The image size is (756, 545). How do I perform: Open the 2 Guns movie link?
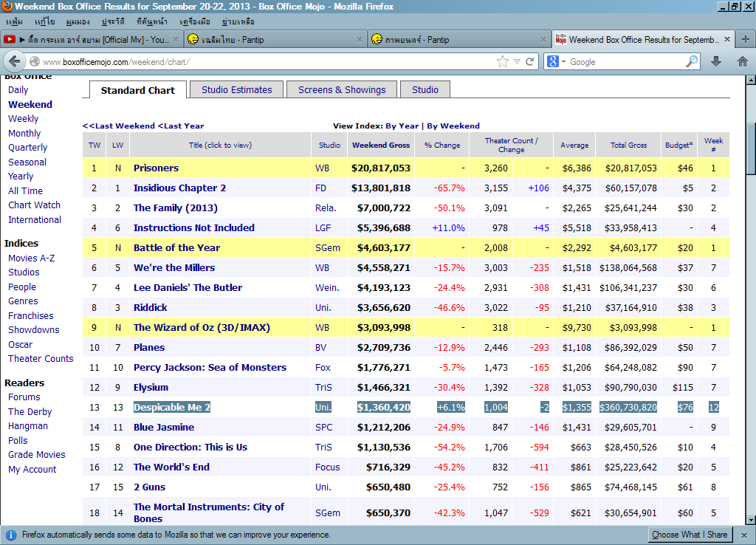point(149,487)
